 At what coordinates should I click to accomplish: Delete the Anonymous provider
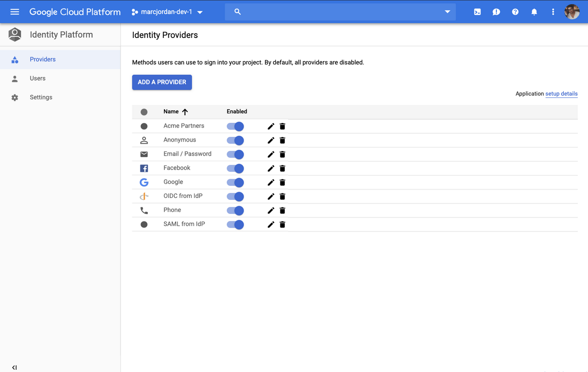pyautogui.click(x=283, y=140)
